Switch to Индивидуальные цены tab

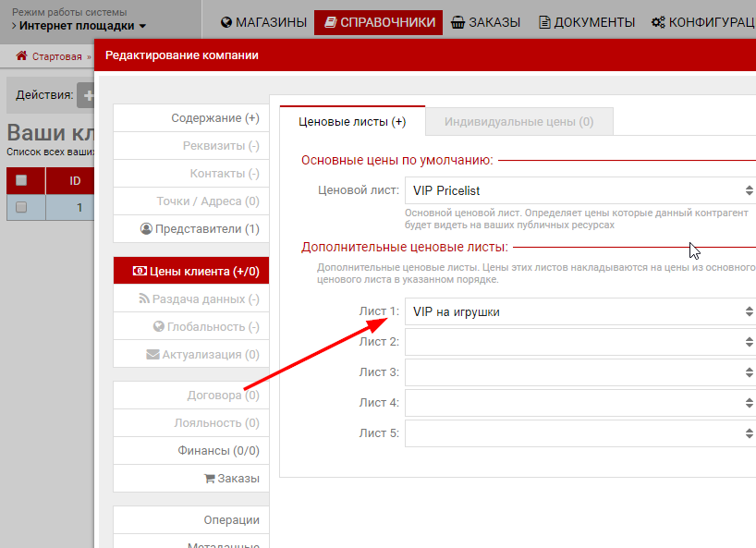pos(518,122)
